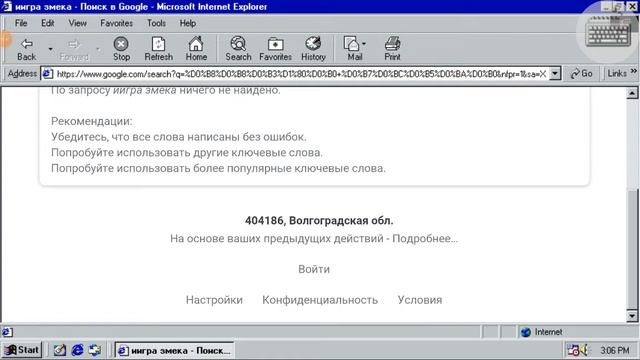Click the scrollbar up arrow
Viewport: 640px width, 360px height.
pyautogui.click(x=632, y=93)
